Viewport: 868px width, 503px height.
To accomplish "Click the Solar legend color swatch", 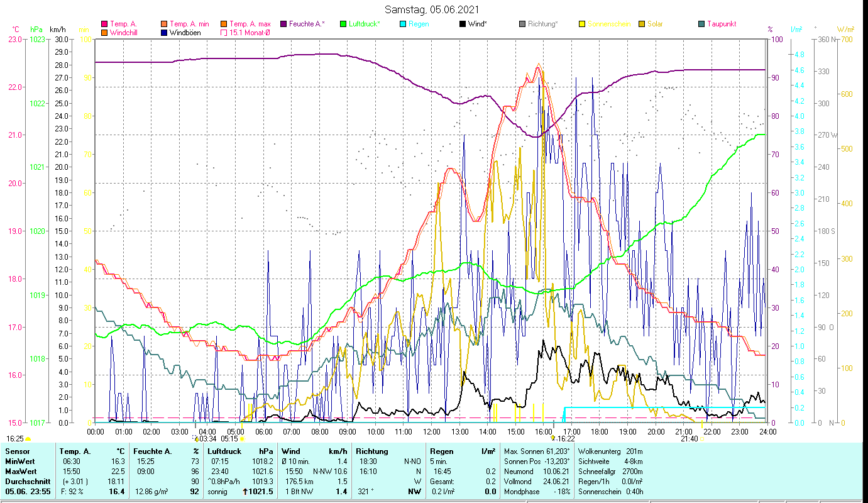I will [x=642, y=24].
